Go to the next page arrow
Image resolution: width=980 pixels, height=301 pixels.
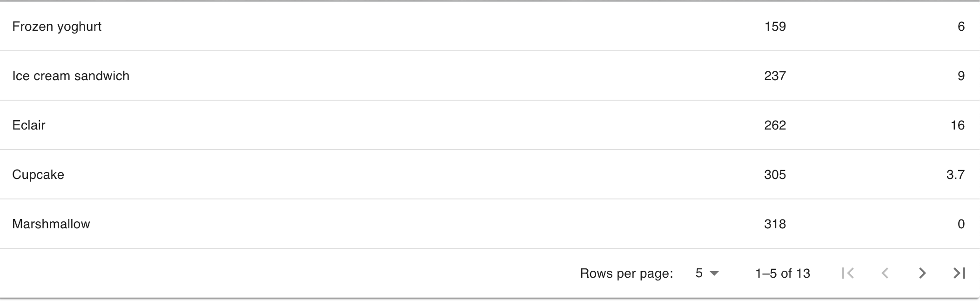[x=922, y=273]
